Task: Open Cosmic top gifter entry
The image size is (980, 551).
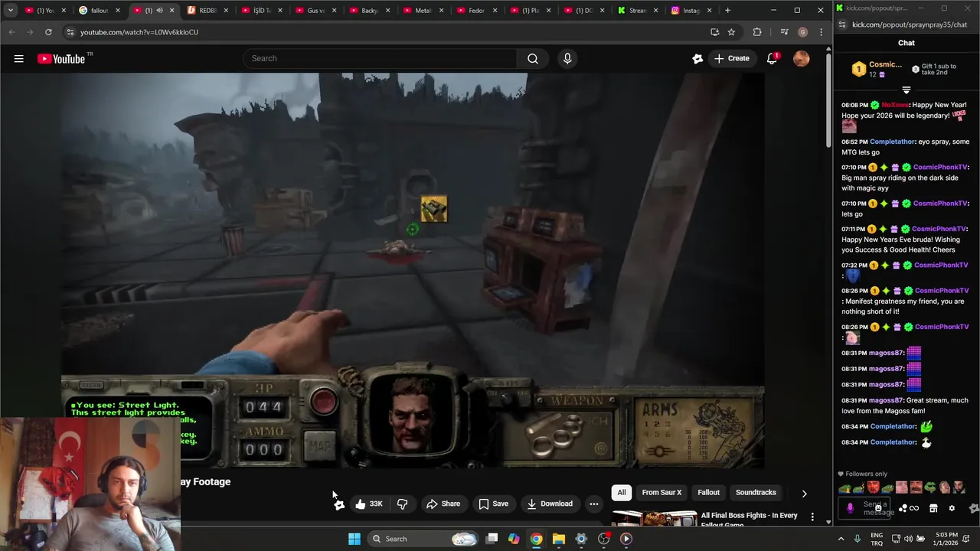Action: [877, 70]
